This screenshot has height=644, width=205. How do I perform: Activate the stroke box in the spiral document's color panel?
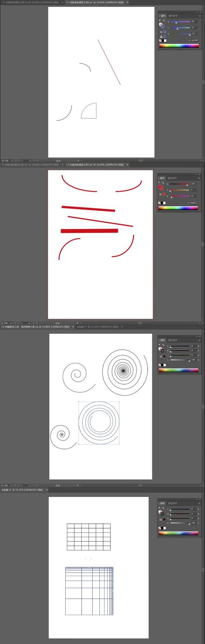(x=162, y=351)
